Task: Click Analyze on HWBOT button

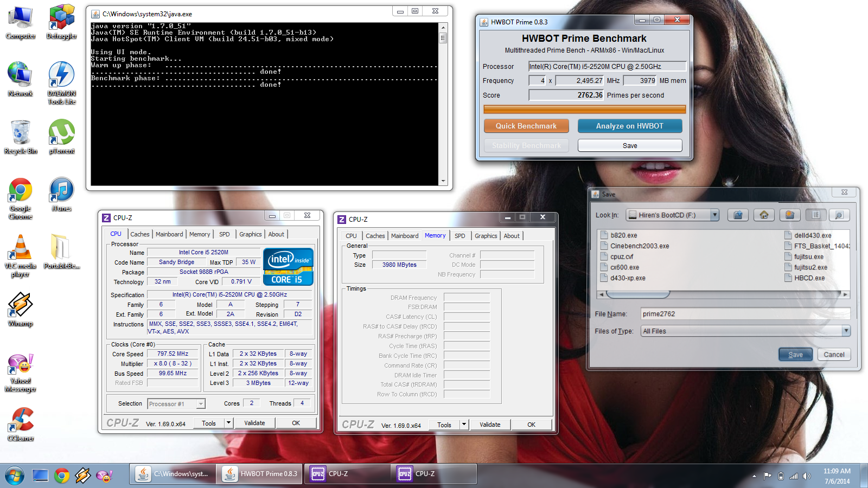Action: (630, 126)
